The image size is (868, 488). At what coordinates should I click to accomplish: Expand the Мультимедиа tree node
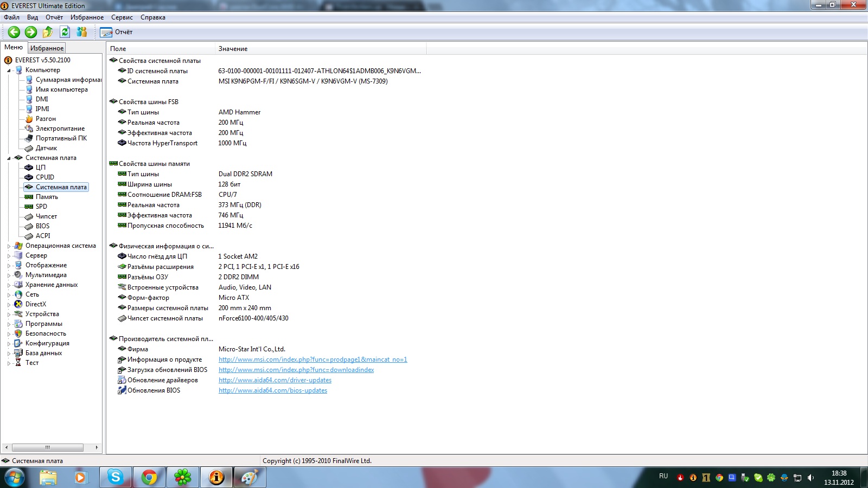(9, 275)
